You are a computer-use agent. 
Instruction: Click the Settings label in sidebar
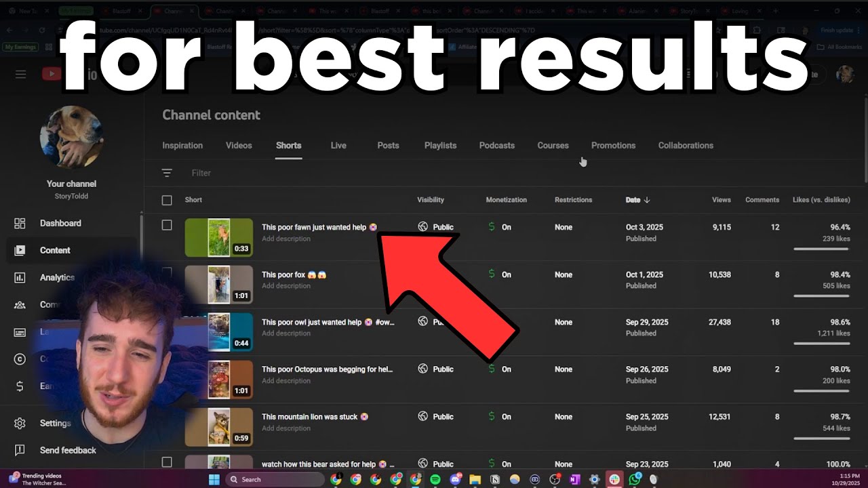pos(55,423)
